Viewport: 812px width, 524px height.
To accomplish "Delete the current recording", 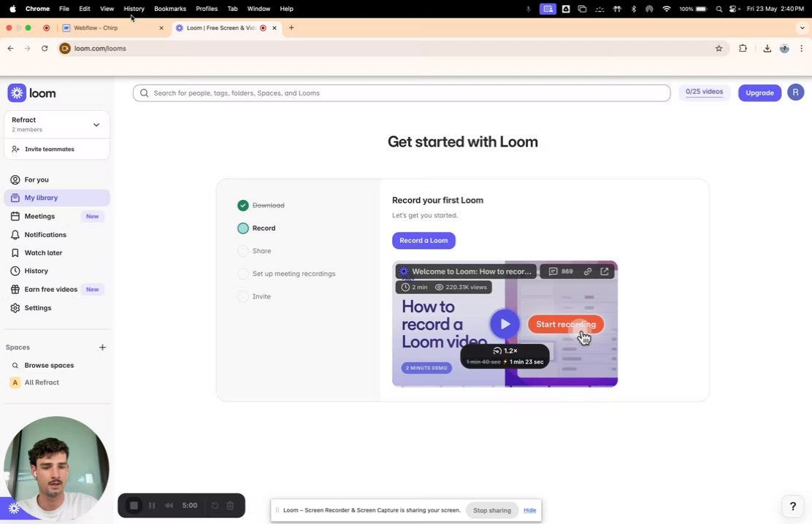I will (x=231, y=505).
